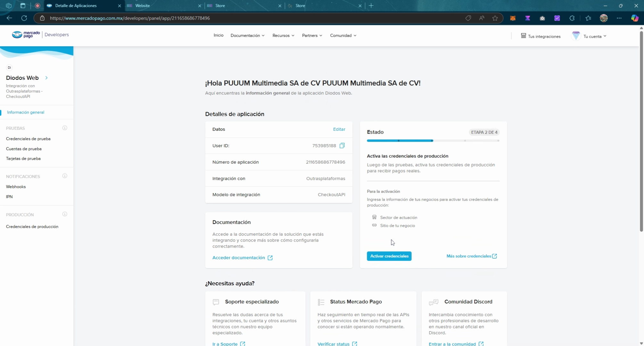Add page to favorites with star icon
The image size is (644, 346).
(495, 18)
